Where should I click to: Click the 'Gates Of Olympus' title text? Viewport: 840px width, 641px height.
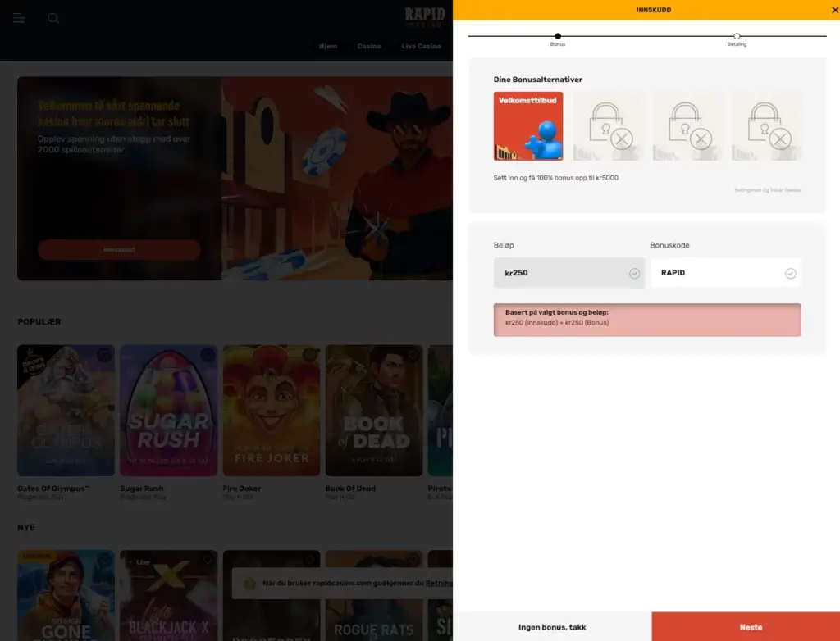pyautogui.click(x=53, y=489)
